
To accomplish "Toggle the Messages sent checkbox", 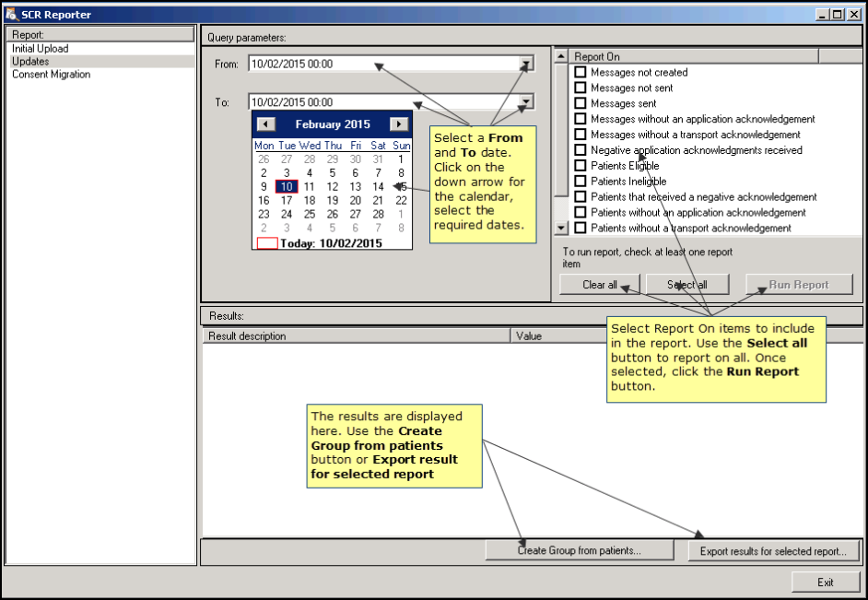I will pyautogui.click(x=581, y=103).
